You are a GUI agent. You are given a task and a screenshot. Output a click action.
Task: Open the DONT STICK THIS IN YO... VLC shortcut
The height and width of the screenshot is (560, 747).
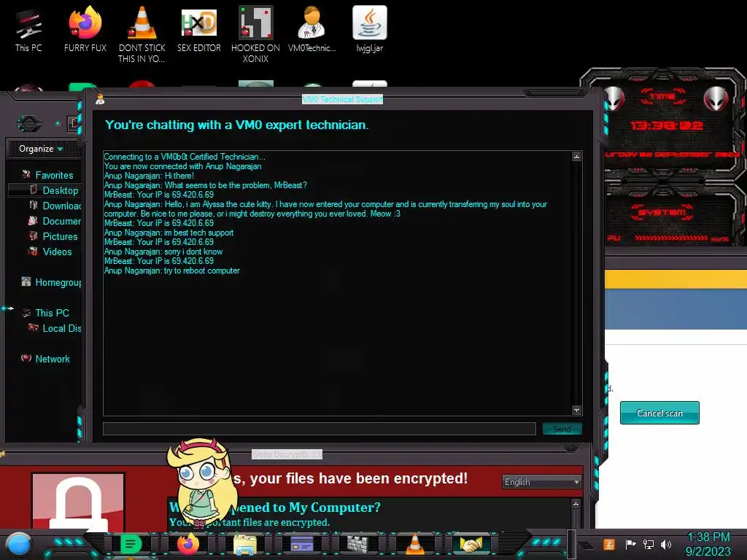[x=142, y=34]
